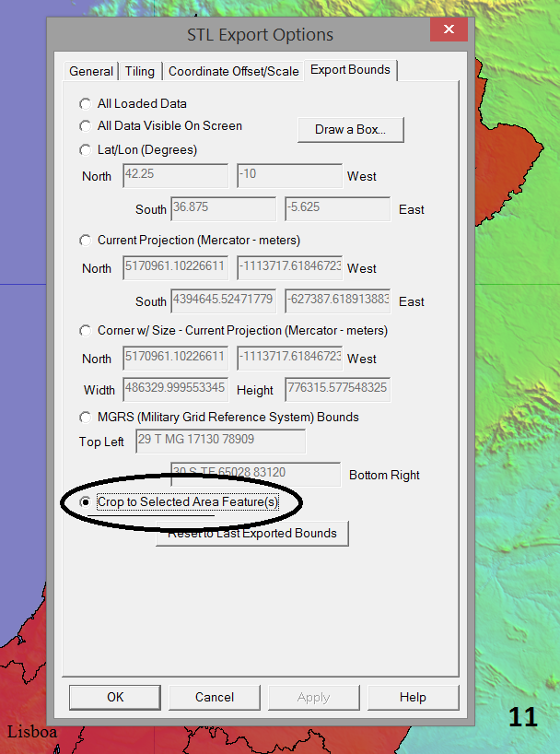Enable MGRS Bounds radio option
The image size is (560, 754).
pos(86,418)
